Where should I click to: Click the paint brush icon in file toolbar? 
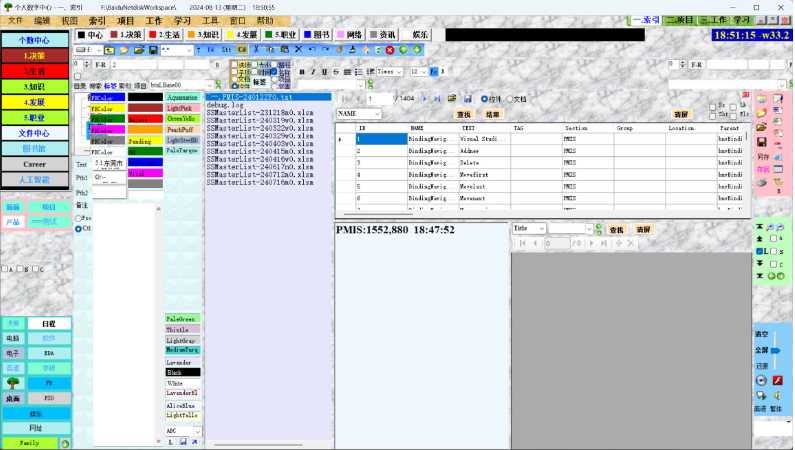click(x=339, y=50)
